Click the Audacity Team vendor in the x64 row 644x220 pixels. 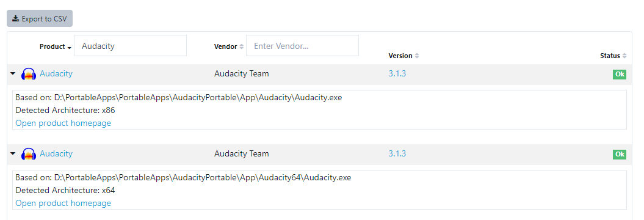coord(242,153)
